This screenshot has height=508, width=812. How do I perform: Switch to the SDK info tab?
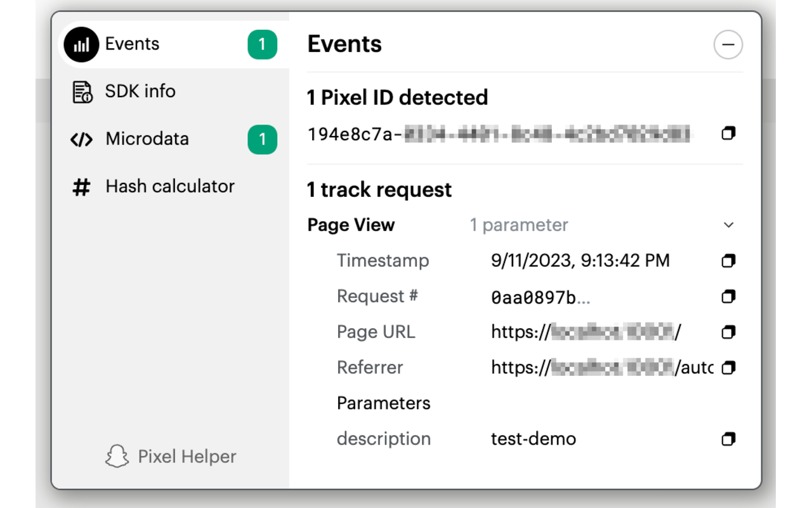(140, 91)
